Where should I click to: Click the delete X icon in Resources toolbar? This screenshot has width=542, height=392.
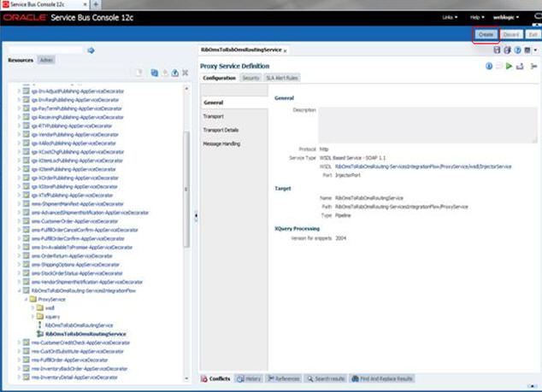point(186,73)
